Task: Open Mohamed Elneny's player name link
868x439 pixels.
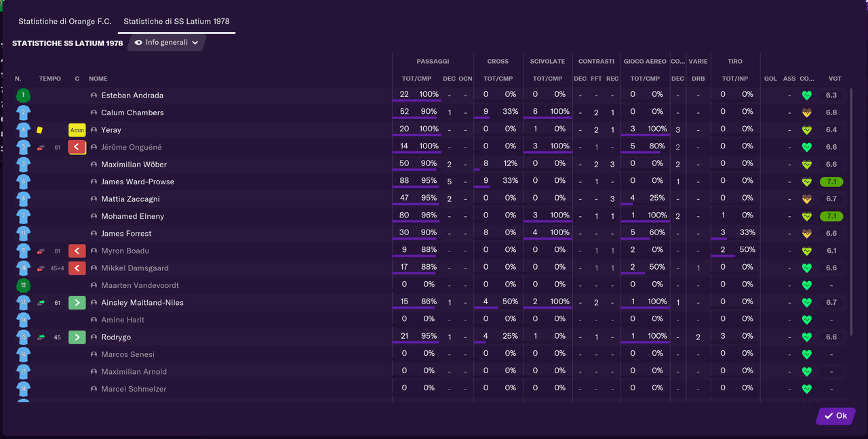Action: click(133, 216)
